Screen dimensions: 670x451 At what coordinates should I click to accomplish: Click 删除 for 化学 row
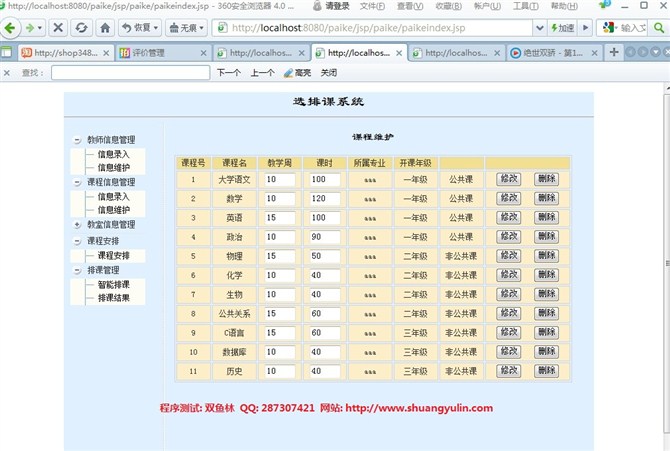click(547, 275)
